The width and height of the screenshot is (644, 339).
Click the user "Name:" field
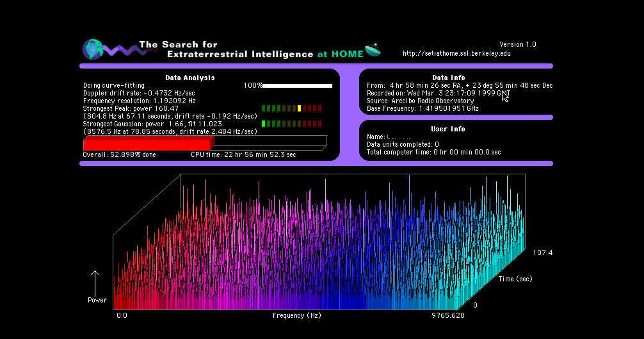(389, 137)
